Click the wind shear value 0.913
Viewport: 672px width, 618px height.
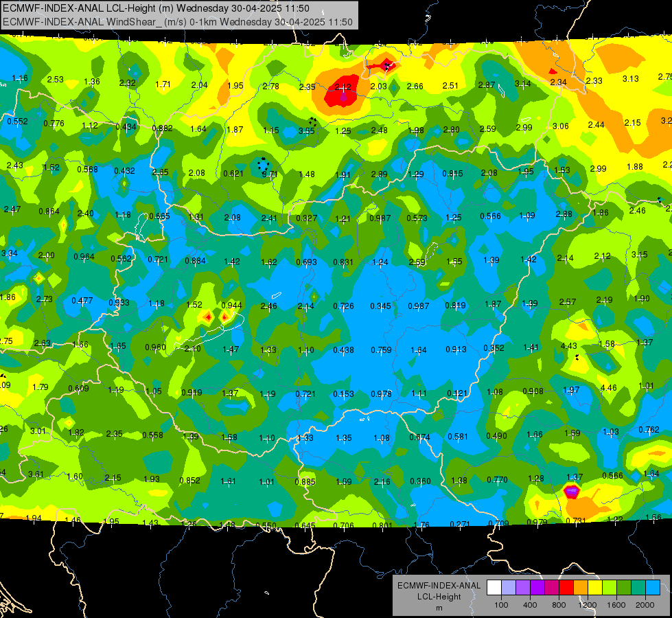pos(456,349)
